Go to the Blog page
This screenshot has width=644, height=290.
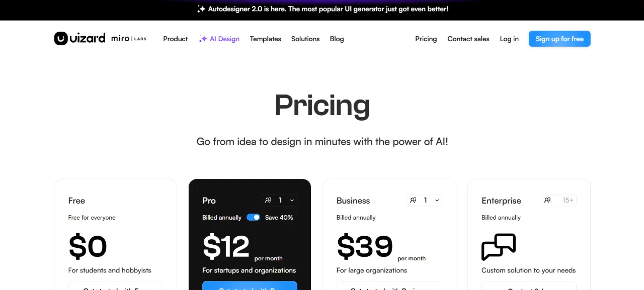(337, 39)
